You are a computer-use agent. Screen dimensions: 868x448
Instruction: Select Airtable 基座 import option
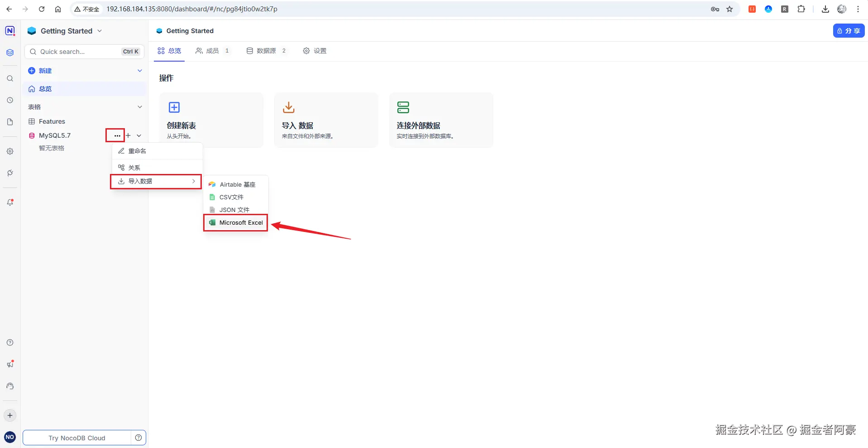(x=236, y=184)
